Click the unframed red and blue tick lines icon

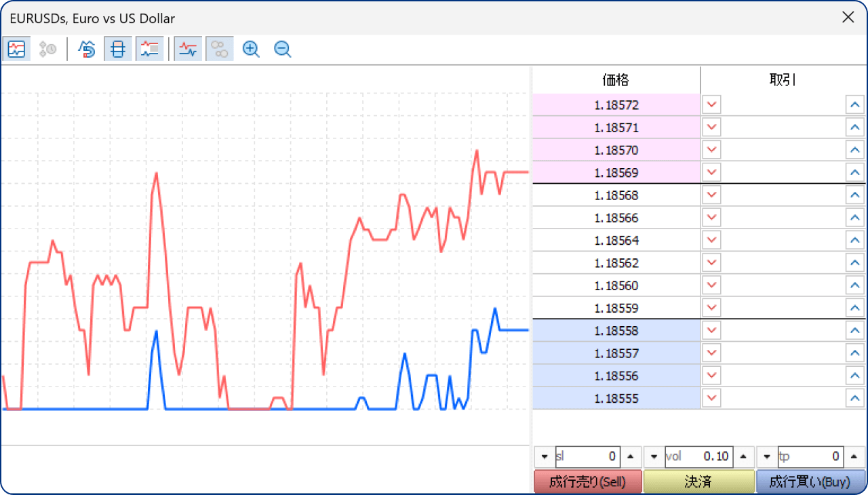[x=188, y=49]
